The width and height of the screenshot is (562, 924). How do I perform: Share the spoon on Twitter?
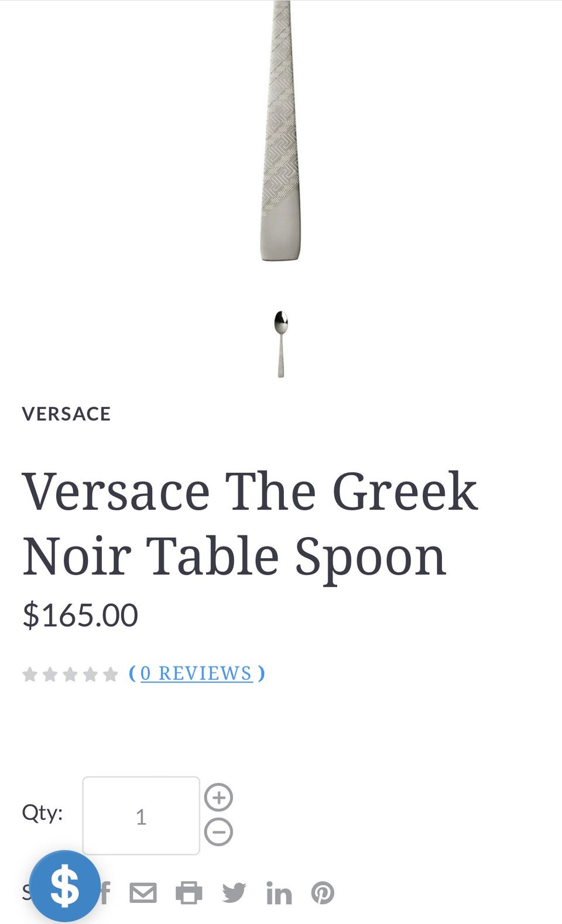pos(234,893)
